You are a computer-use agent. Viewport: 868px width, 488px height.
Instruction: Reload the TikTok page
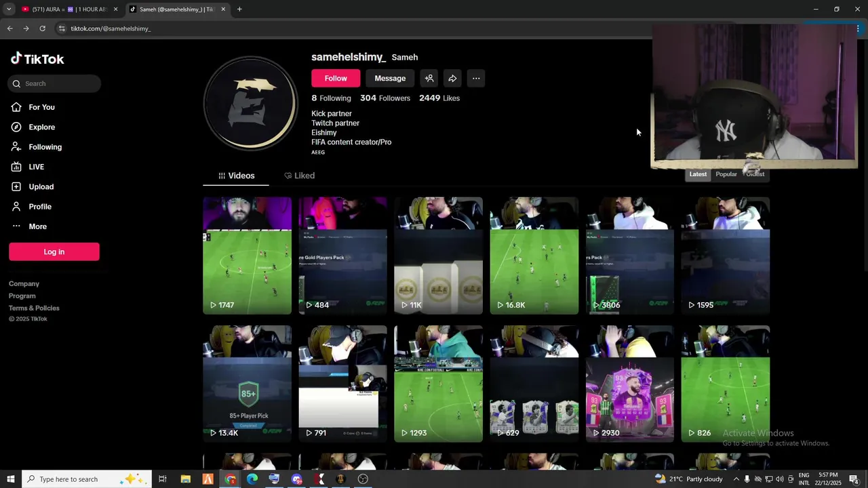(42, 28)
